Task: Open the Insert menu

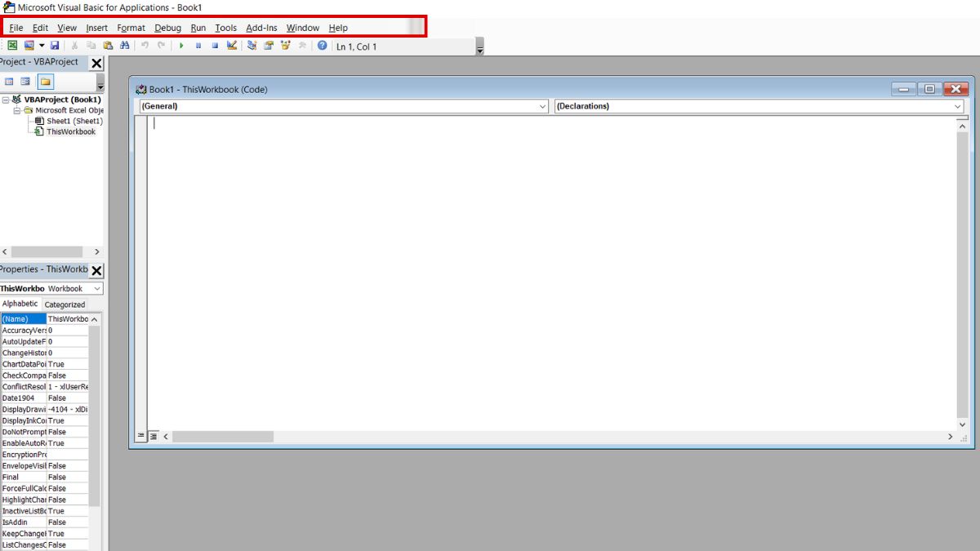Action: coord(97,28)
